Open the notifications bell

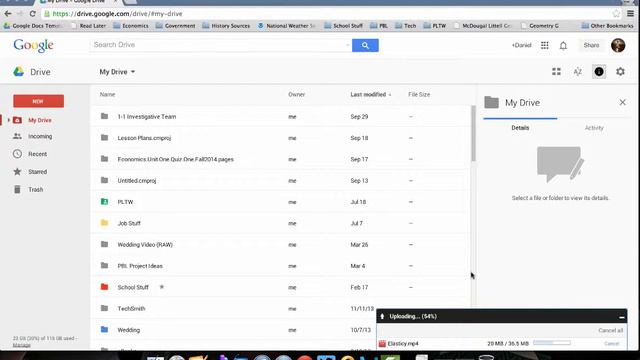(x=563, y=45)
